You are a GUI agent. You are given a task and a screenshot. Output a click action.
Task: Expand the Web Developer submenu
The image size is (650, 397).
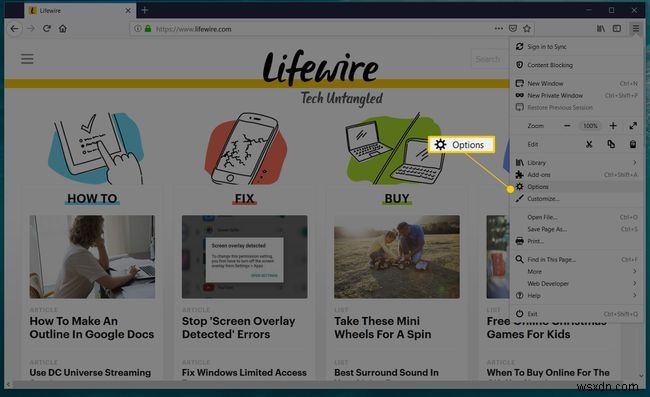tap(576, 283)
